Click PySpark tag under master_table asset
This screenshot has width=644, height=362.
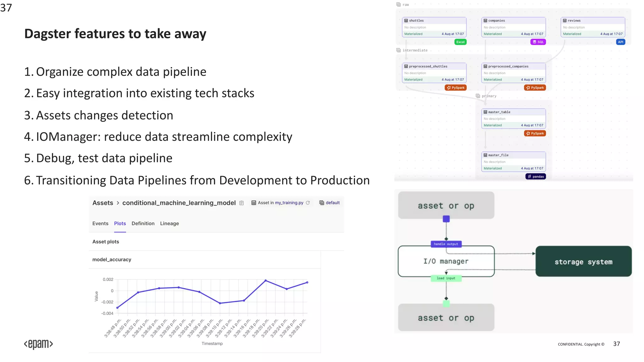coord(535,134)
